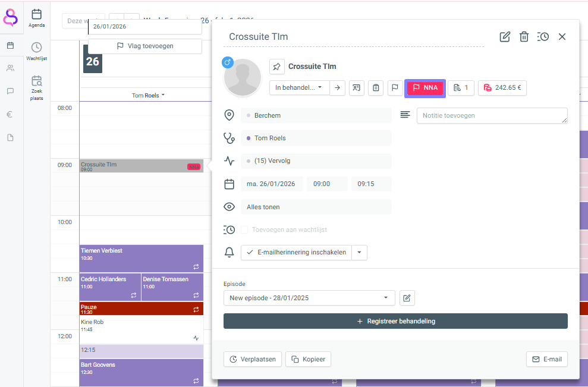588x387 pixels.
Task: Click the pin icon beside patient name
Action: click(x=277, y=67)
